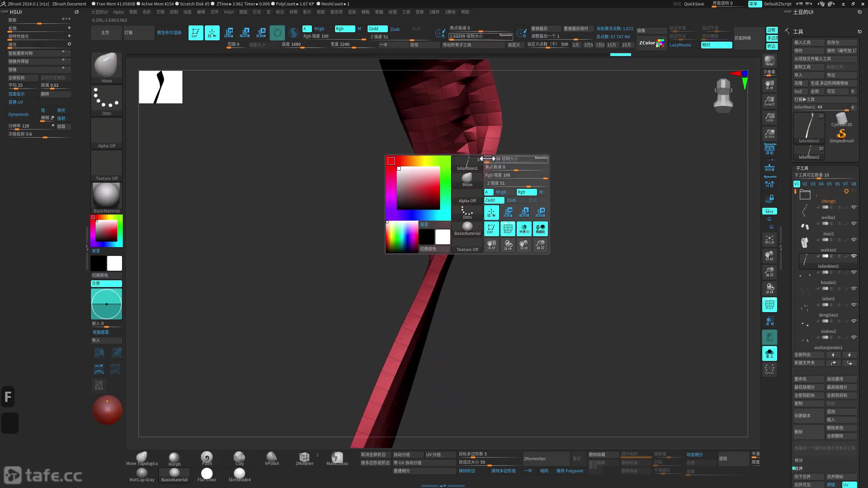Viewport: 868px width, 488px height.
Task: Click the ZRemesher button
Action: coord(546,459)
